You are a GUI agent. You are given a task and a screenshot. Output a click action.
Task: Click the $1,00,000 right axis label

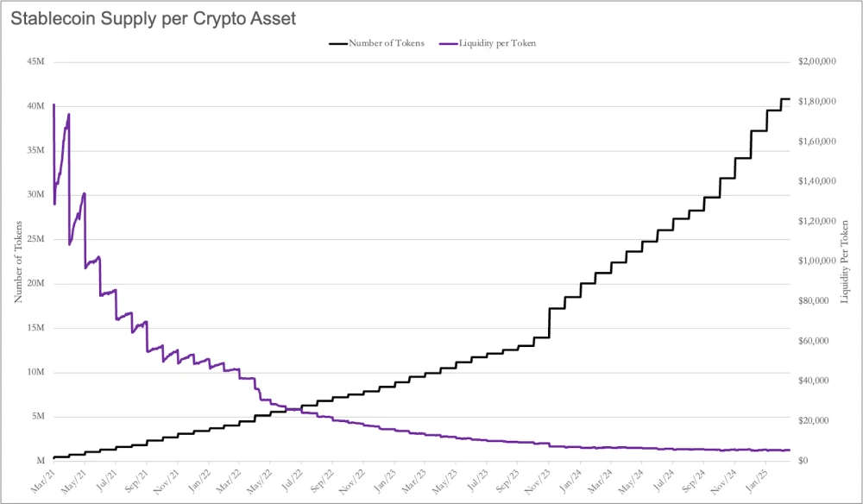coord(816,261)
